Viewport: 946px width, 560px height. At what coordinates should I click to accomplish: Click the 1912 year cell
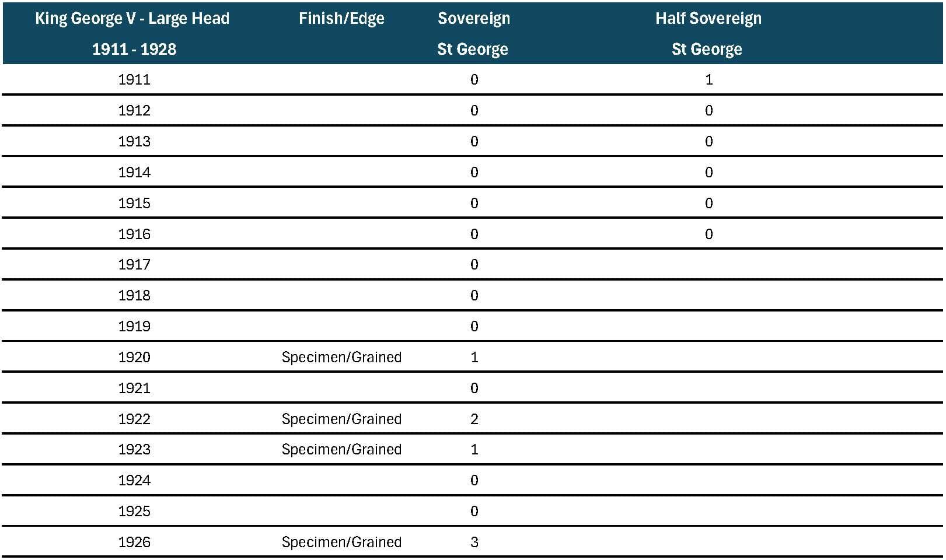click(x=134, y=111)
